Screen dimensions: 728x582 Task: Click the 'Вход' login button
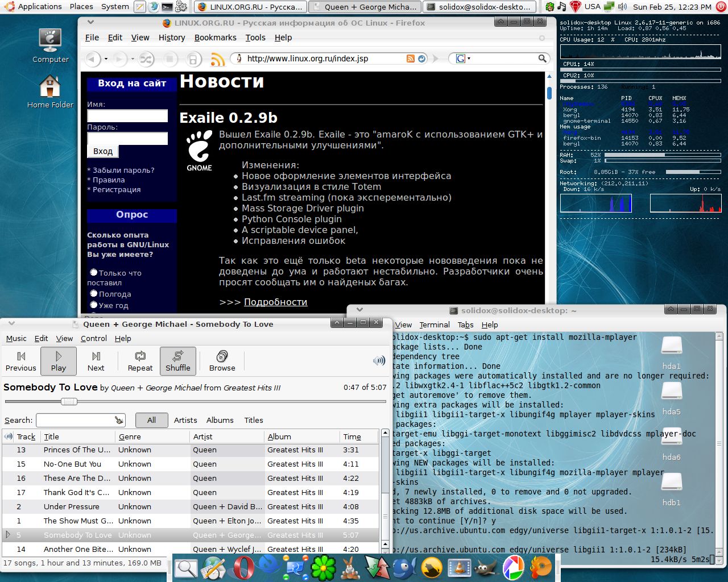point(103,151)
